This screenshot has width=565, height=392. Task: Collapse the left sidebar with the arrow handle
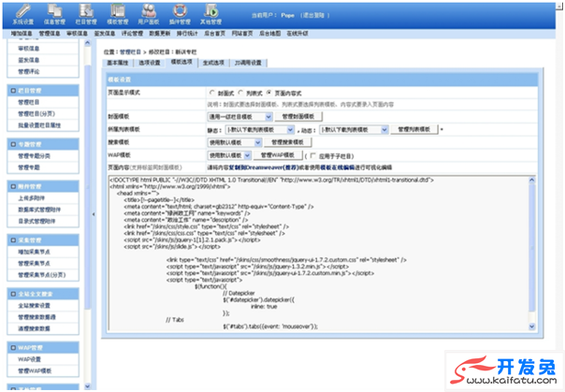coord(94,214)
